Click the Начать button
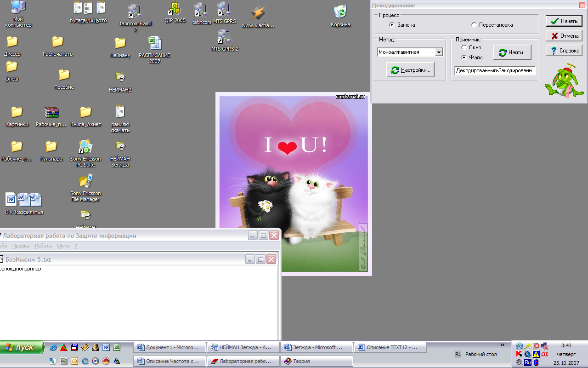The width and height of the screenshot is (588, 368). point(564,21)
